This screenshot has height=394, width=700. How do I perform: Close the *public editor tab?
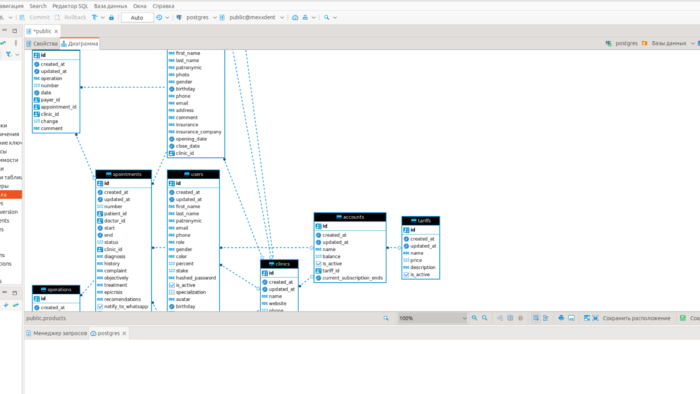point(56,31)
